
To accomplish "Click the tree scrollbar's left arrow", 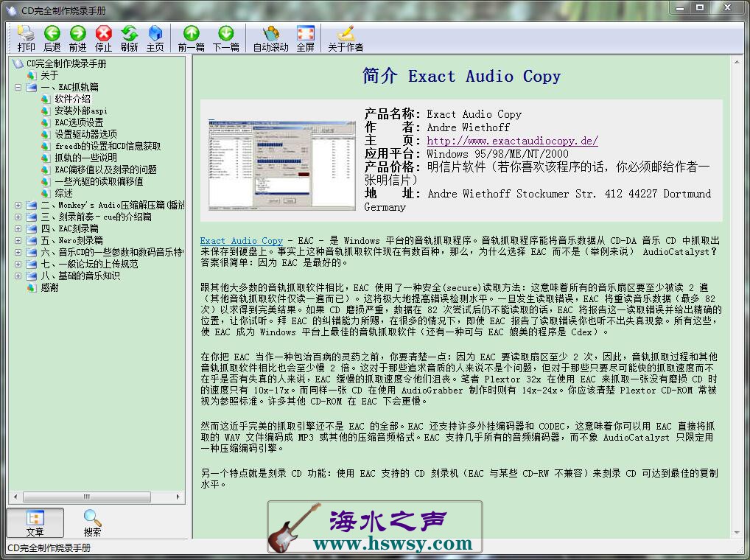I will pos(15,497).
